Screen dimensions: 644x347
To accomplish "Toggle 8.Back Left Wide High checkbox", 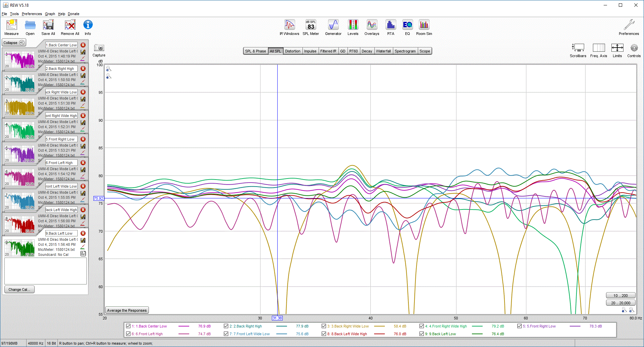I will [x=324, y=334].
